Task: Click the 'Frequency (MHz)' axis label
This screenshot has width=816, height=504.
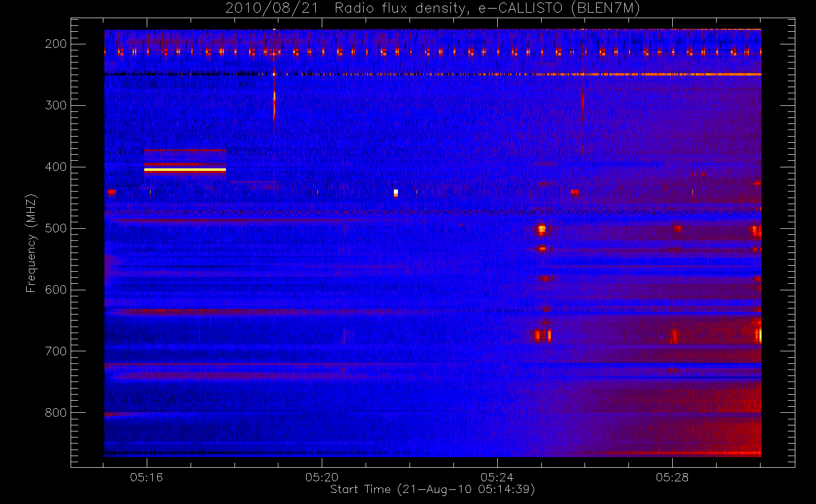Action: click(31, 243)
